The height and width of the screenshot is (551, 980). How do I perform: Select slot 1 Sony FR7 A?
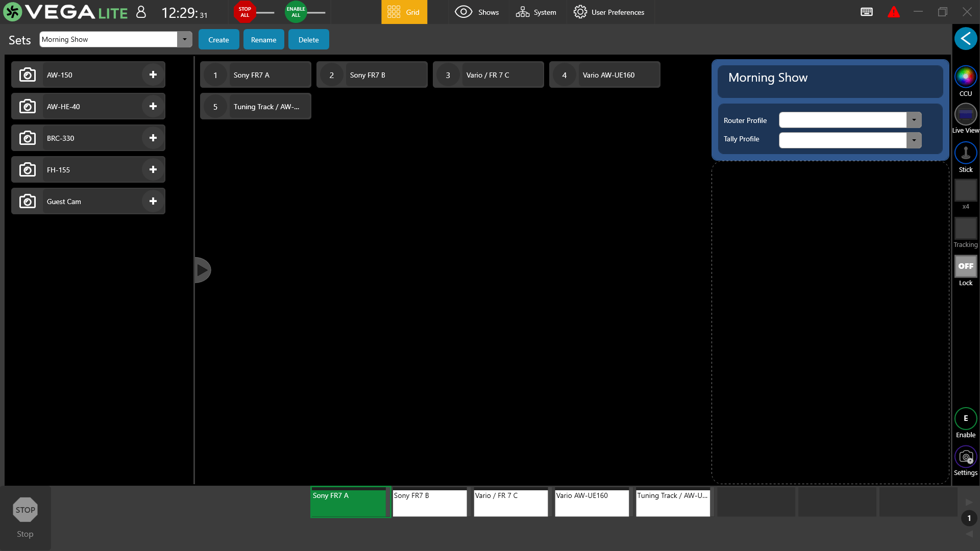[x=256, y=74]
